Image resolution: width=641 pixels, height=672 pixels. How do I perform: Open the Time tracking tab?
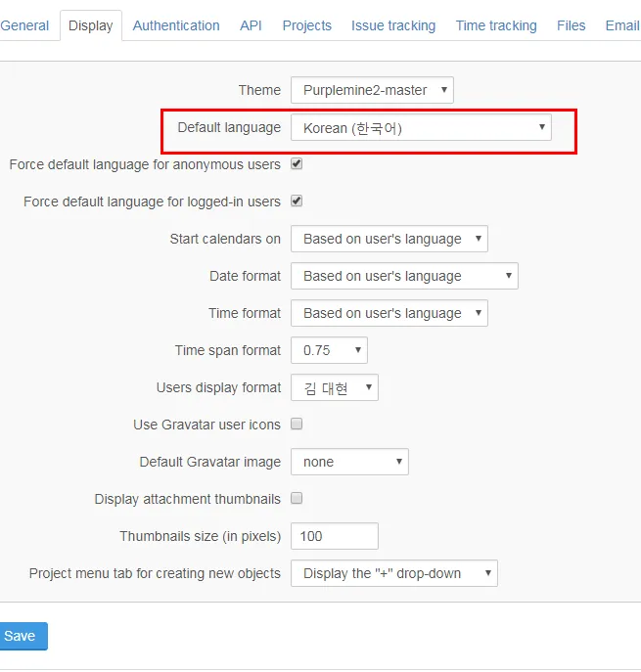coord(496,25)
